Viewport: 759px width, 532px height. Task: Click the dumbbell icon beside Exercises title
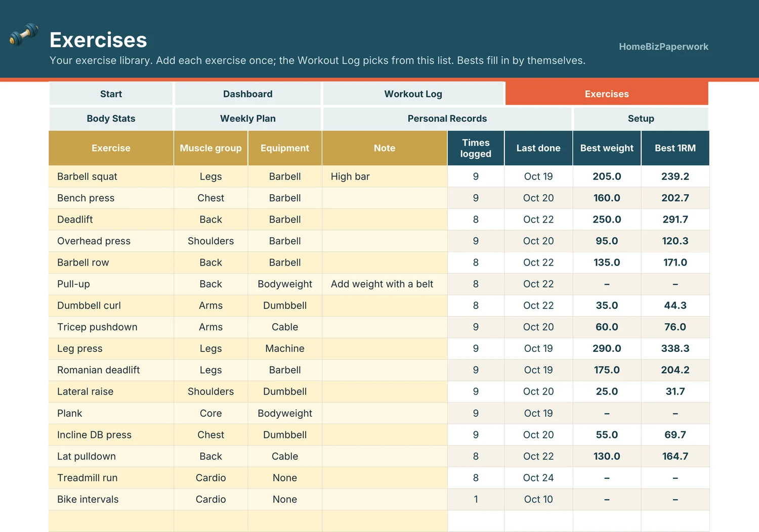[23, 34]
